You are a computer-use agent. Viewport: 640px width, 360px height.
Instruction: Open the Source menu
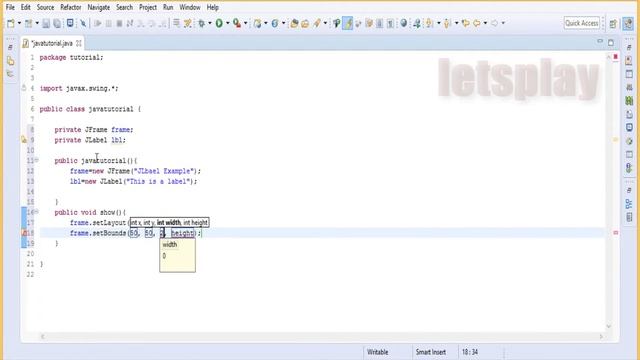point(45,7)
